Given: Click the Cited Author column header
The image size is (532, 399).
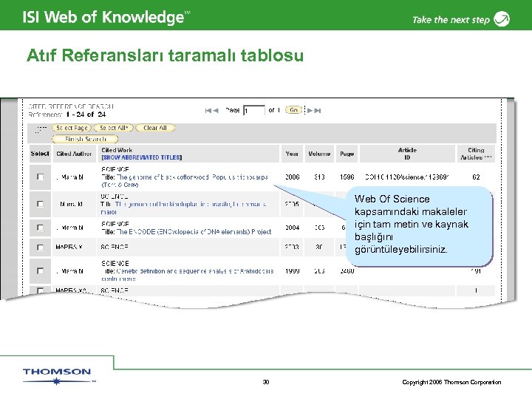Looking at the screenshot, I should [x=74, y=154].
